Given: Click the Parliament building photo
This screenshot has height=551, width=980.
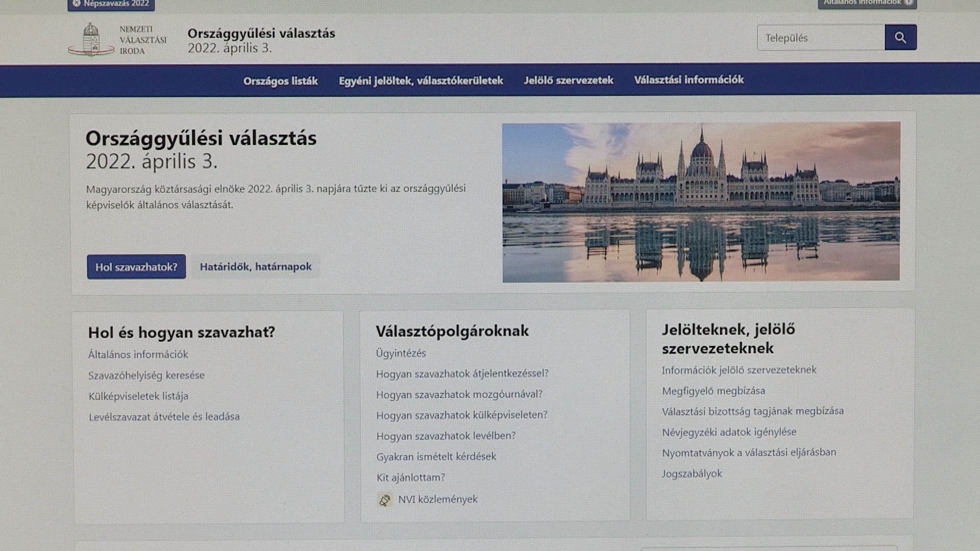Looking at the screenshot, I should click(x=701, y=202).
